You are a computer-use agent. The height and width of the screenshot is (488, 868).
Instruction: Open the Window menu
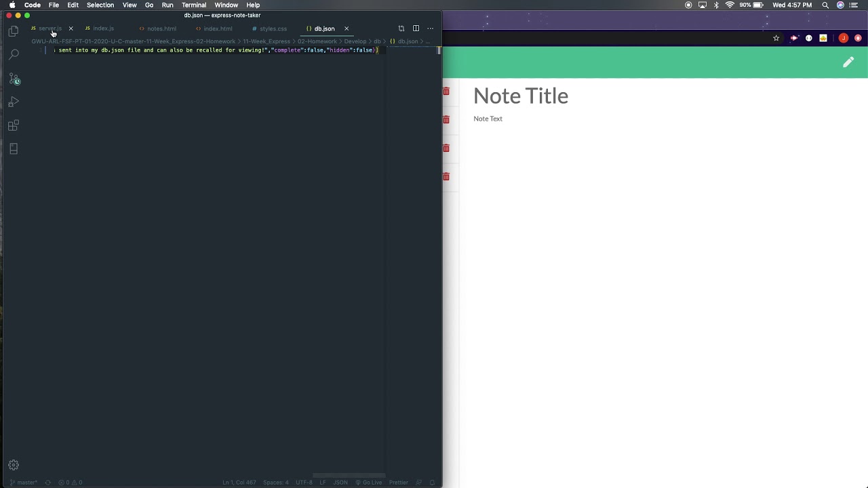[226, 5]
